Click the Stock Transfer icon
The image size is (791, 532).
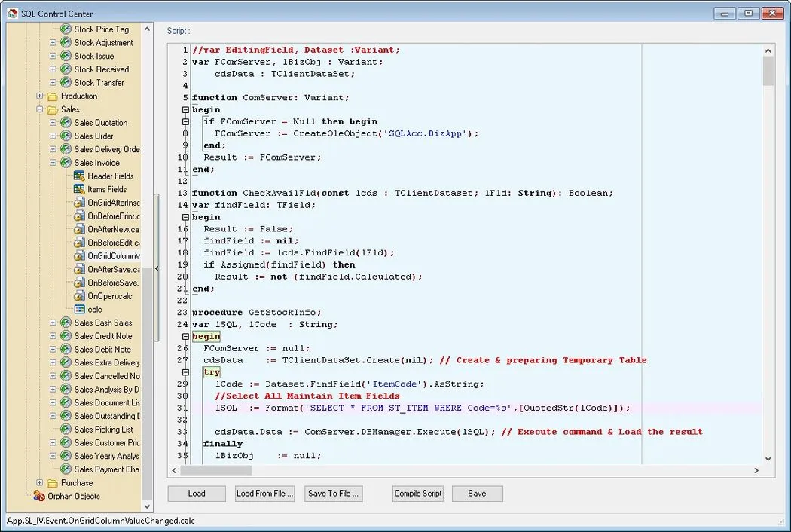pyautogui.click(x=66, y=82)
